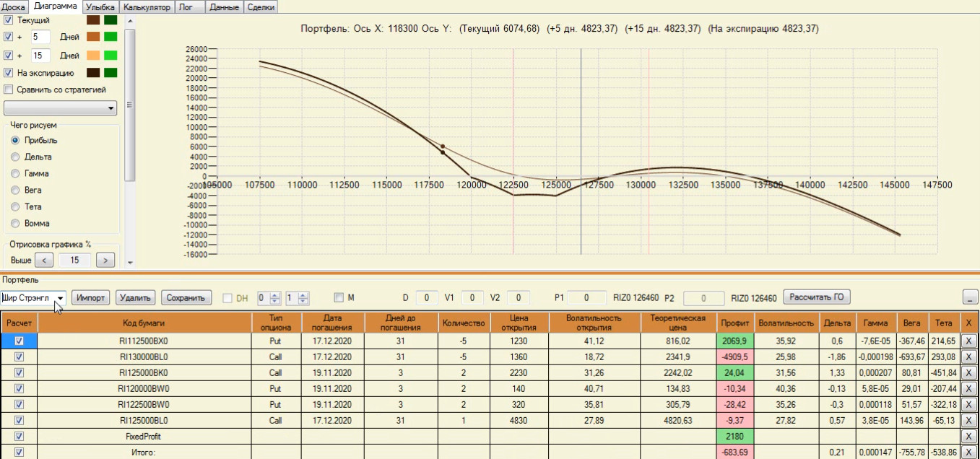Click the first DH spinner showing 0
This screenshot has width=980, height=459.
click(x=268, y=297)
